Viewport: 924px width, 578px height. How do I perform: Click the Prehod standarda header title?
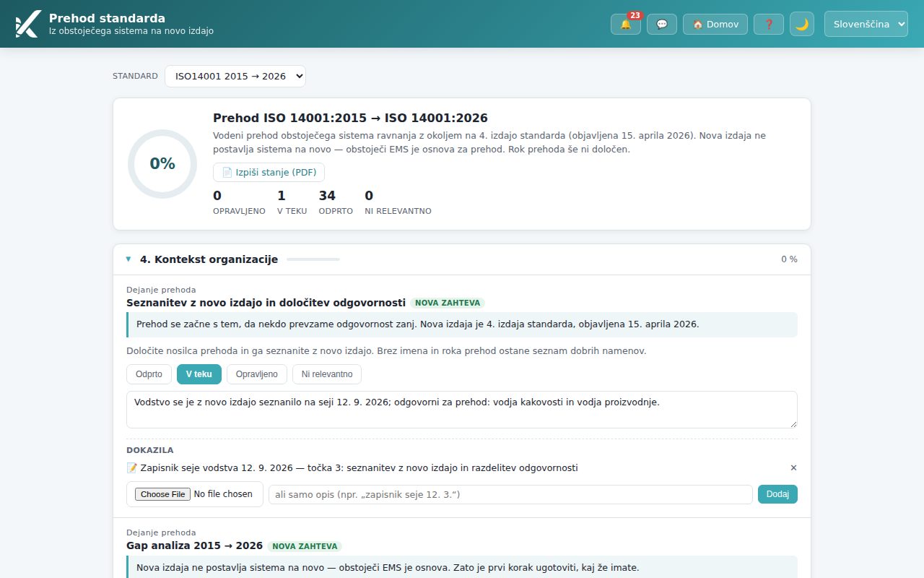[x=107, y=18]
